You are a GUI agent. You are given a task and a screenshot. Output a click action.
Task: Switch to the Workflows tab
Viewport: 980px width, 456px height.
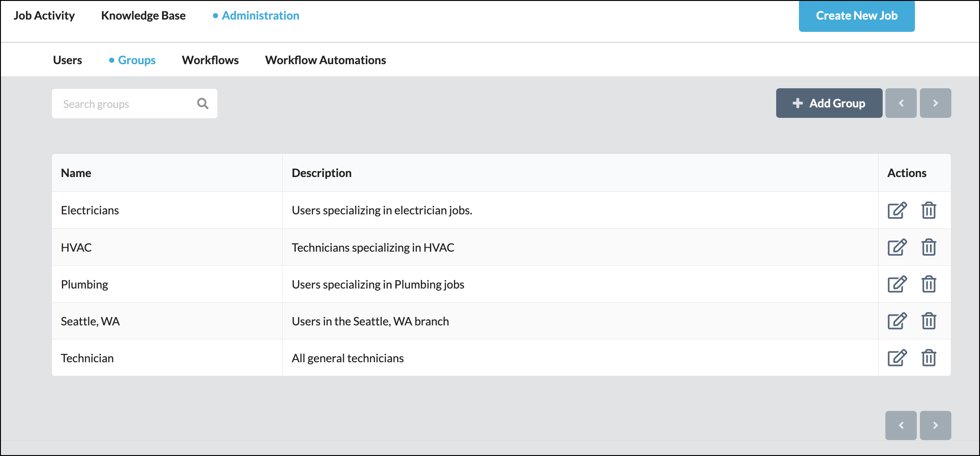click(x=210, y=60)
